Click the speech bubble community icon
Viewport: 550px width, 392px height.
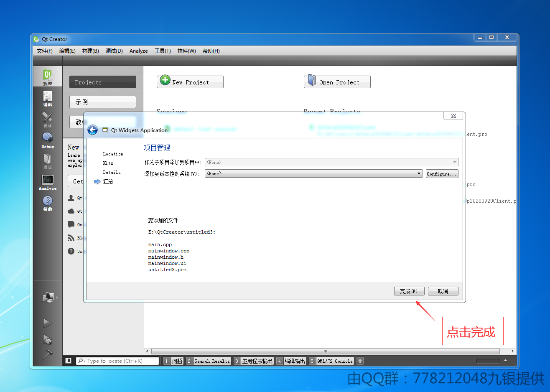point(71,224)
